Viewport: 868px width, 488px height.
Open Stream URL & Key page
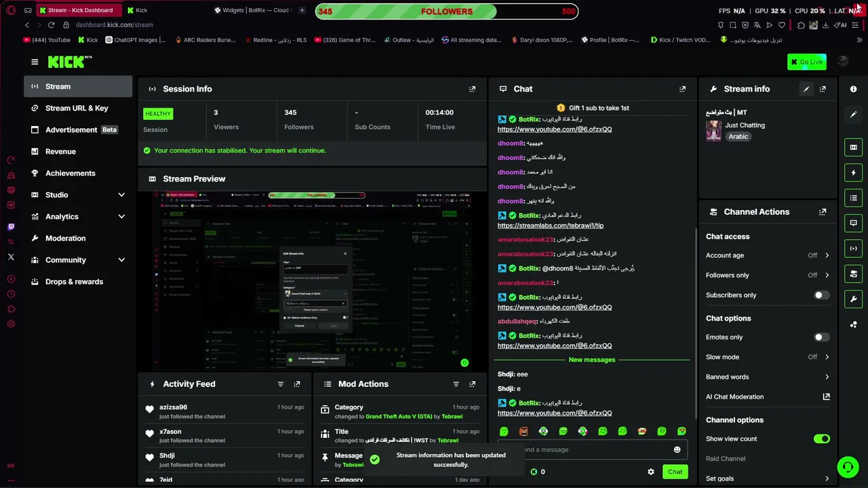pyautogui.click(x=78, y=108)
